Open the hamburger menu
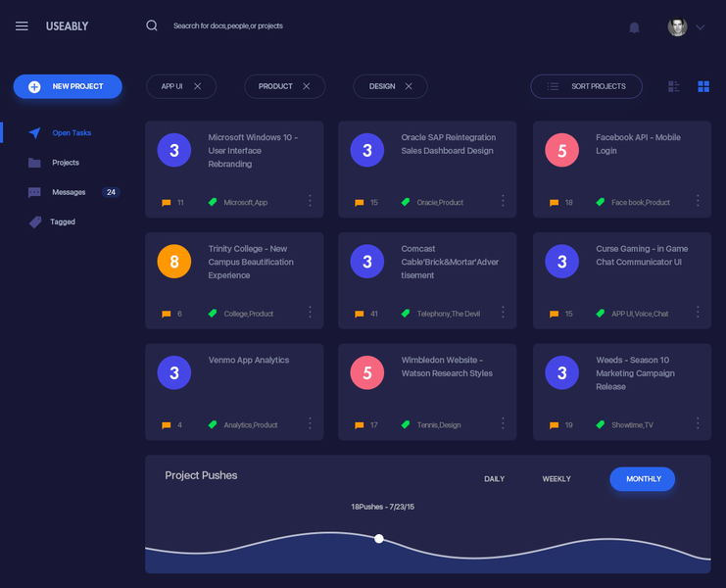726x588 pixels. pyautogui.click(x=22, y=25)
